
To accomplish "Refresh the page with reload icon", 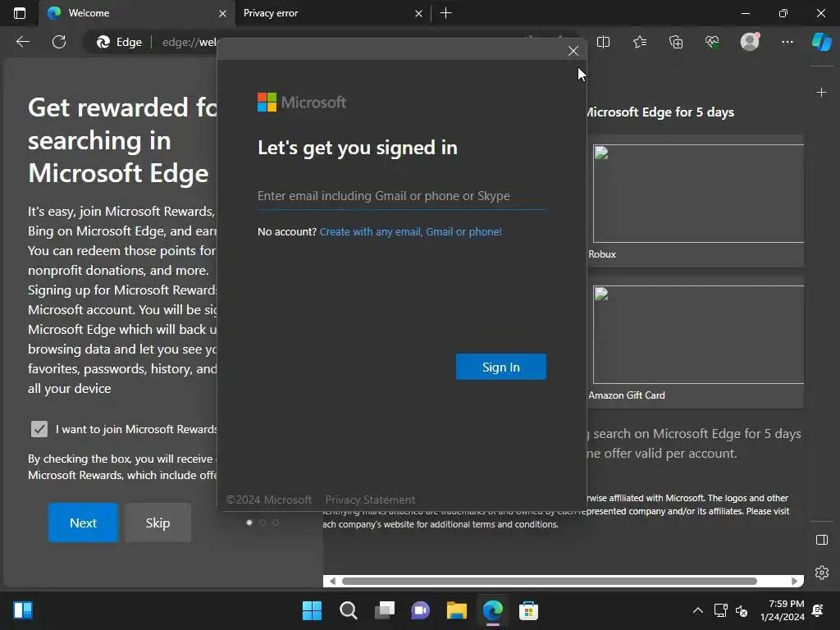I will [x=59, y=42].
